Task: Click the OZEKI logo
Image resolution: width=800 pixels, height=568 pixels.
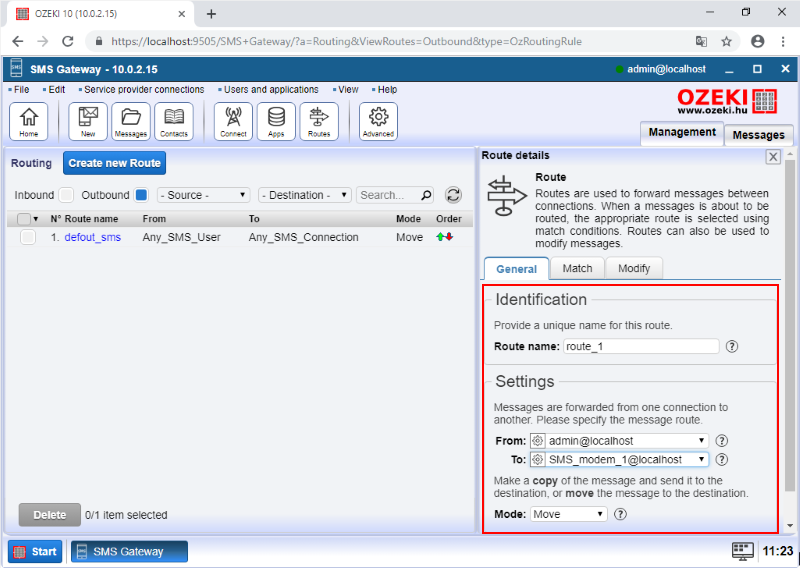Action: coord(727,101)
